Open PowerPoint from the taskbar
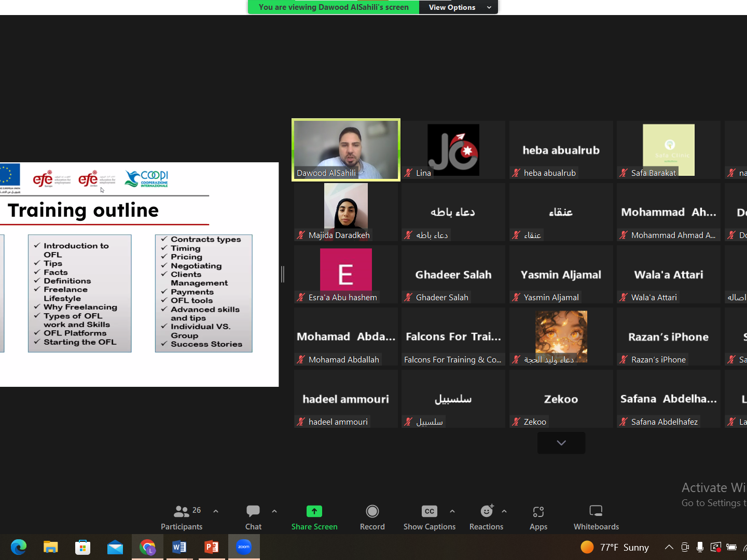The height and width of the screenshot is (560, 747). pyautogui.click(x=212, y=547)
